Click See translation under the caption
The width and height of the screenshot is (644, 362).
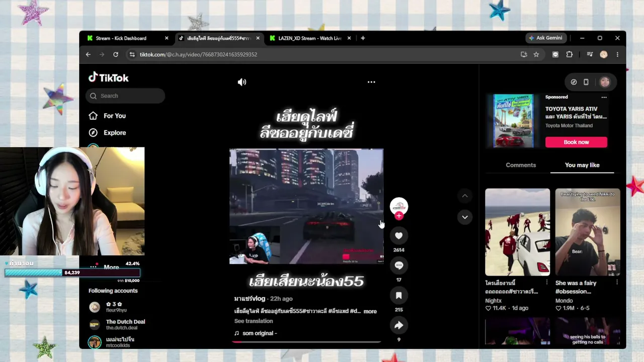click(x=254, y=321)
